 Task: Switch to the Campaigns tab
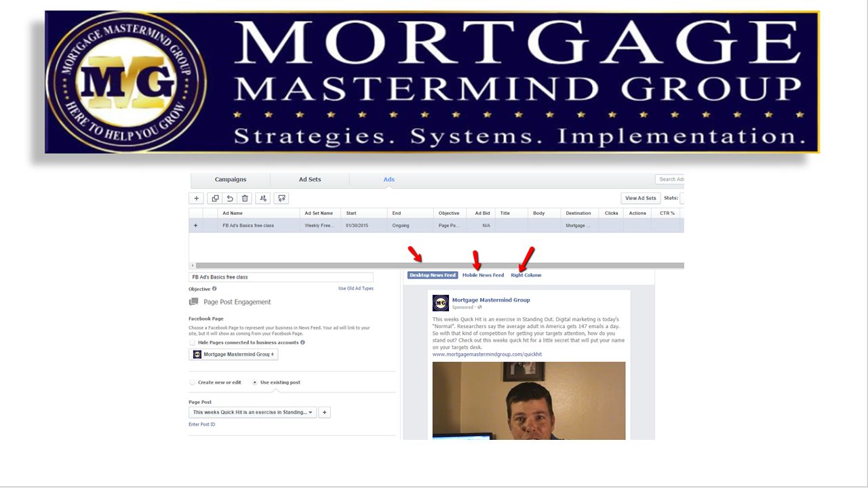coord(231,180)
